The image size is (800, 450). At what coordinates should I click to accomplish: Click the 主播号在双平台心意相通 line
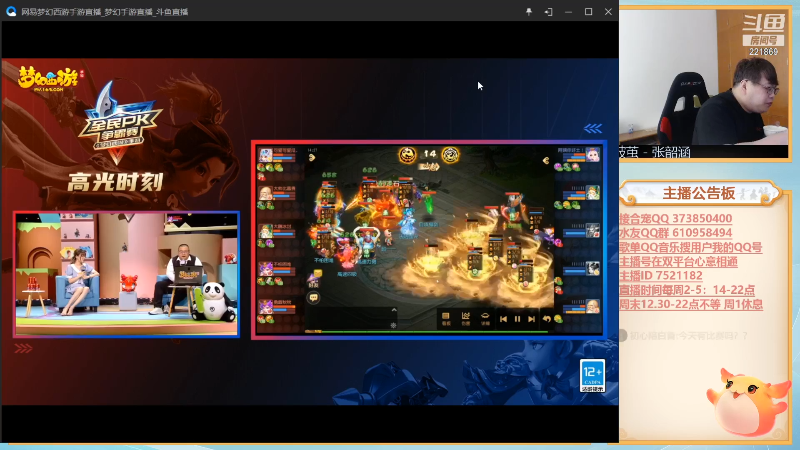[679, 262]
